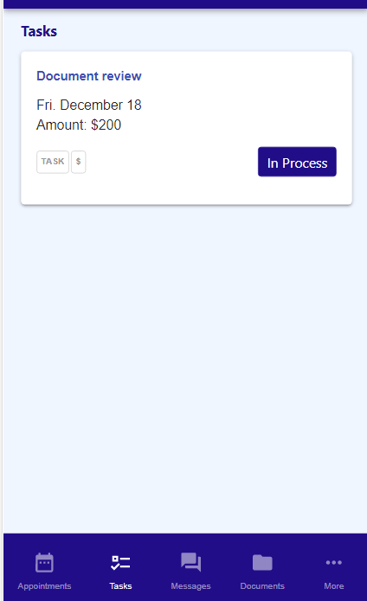Click the In Process status button
367x601 pixels.
tap(297, 162)
